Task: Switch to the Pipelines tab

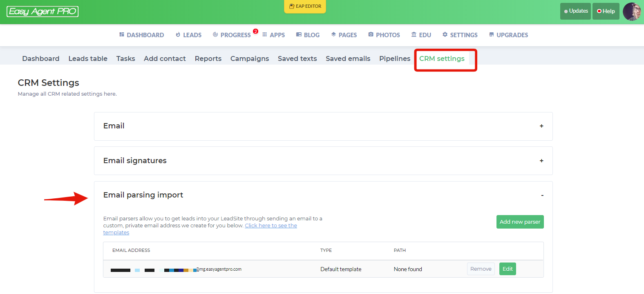Action: [395, 58]
